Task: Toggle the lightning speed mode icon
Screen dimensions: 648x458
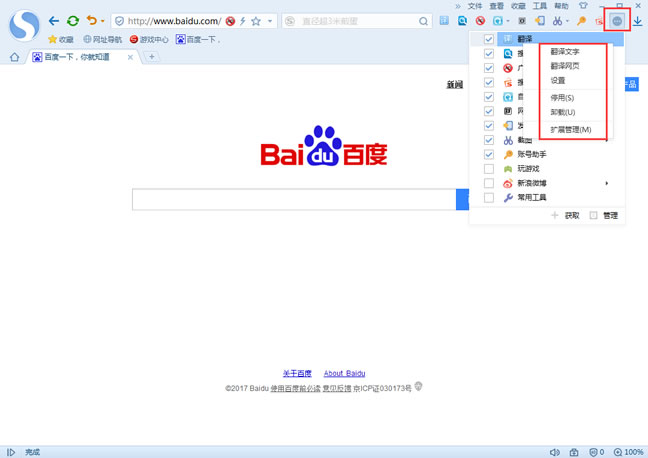Action: click(x=243, y=21)
